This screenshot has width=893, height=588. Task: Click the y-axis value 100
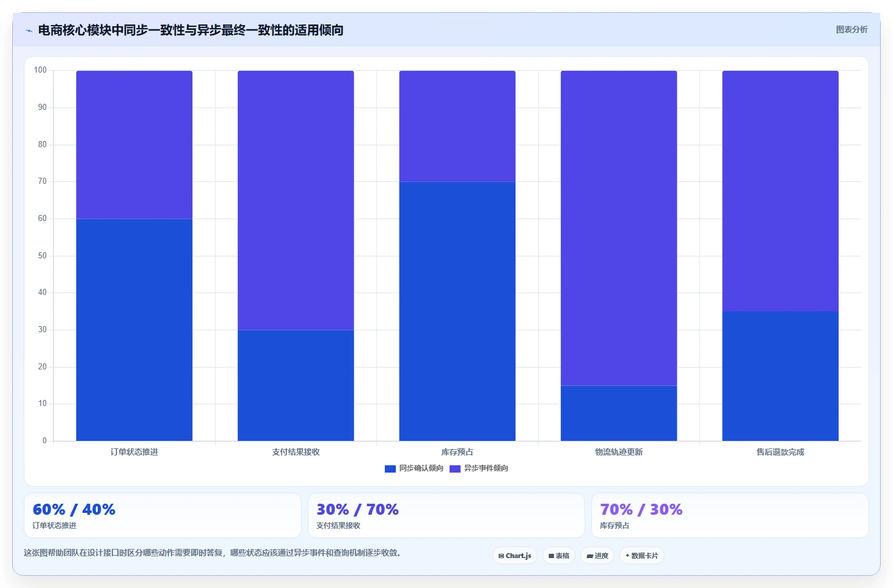click(x=40, y=70)
